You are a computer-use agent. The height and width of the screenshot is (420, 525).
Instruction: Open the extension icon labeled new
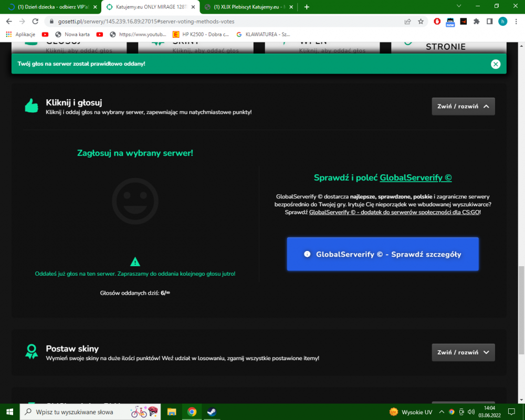tap(450, 22)
